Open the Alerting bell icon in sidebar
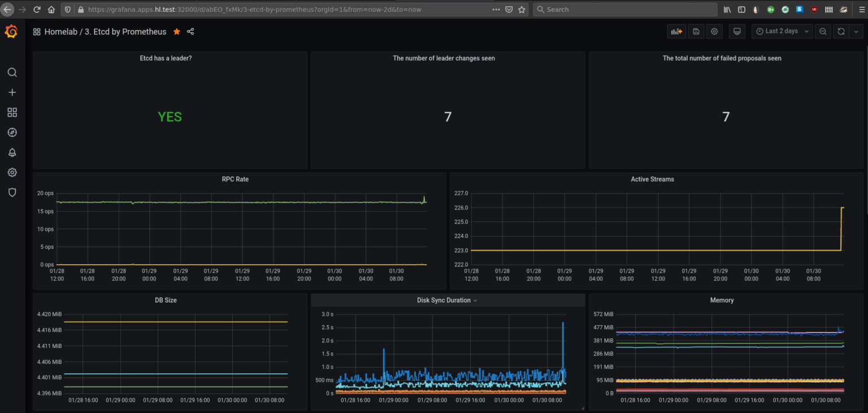 12,152
